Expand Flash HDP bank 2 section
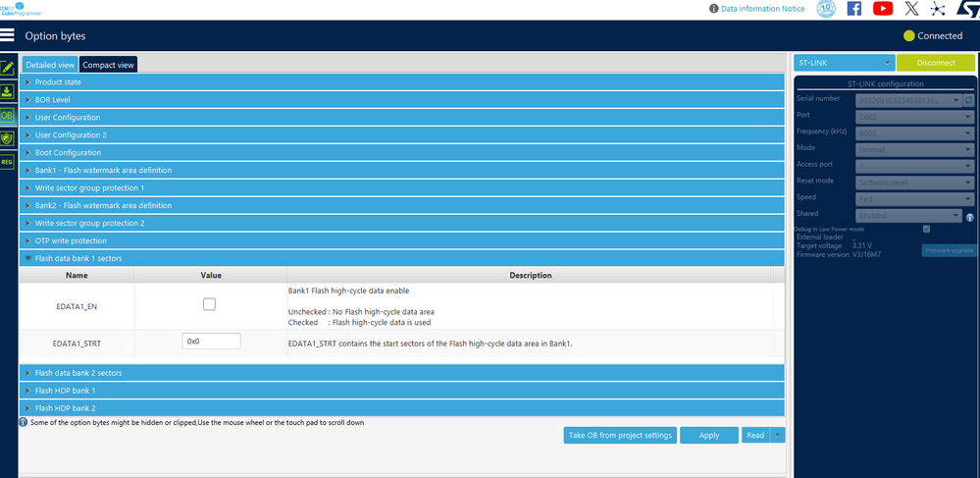 [401, 407]
